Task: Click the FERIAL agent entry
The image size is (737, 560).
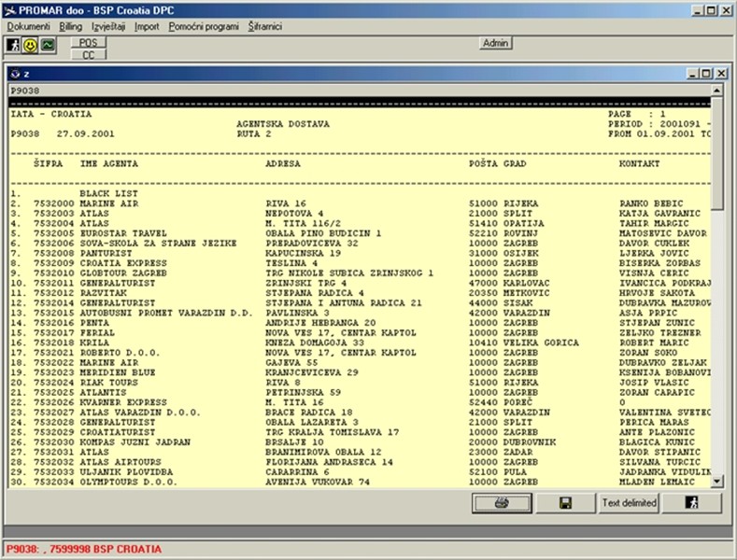Action: [97, 333]
